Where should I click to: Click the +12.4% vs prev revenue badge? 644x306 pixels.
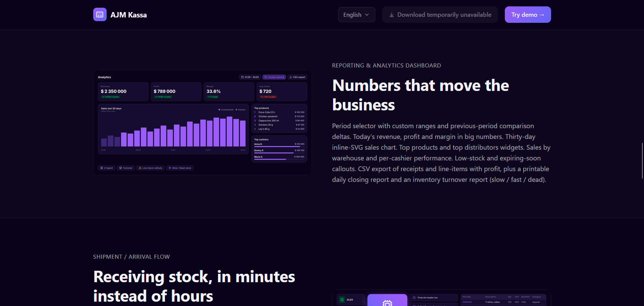pos(110,97)
